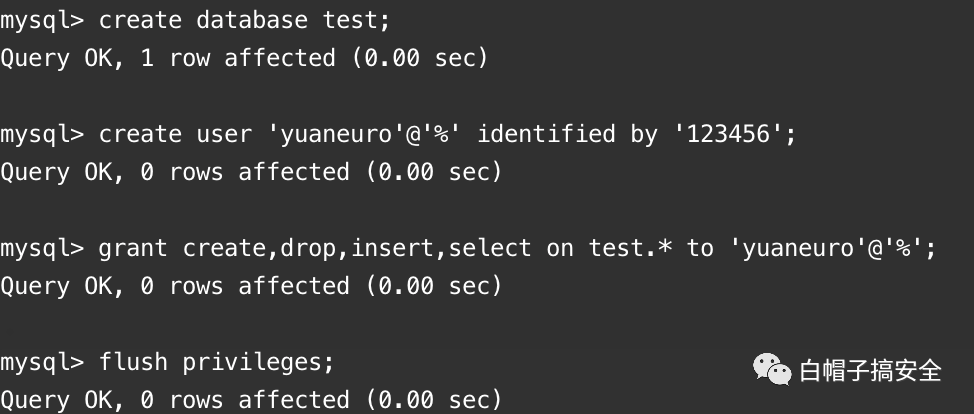The width and height of the screenshot is (974, 414).
Task: Click the 'grant' keyword
Action: (x=133, y=249)
